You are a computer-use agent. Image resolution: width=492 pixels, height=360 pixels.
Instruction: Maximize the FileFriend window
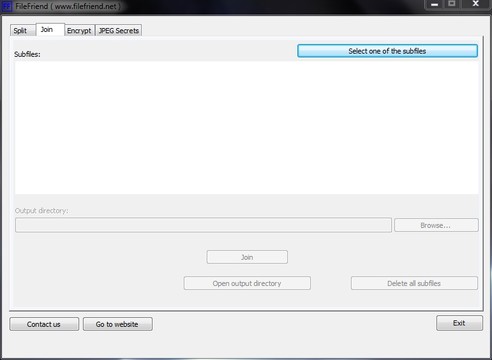point(452,4)
